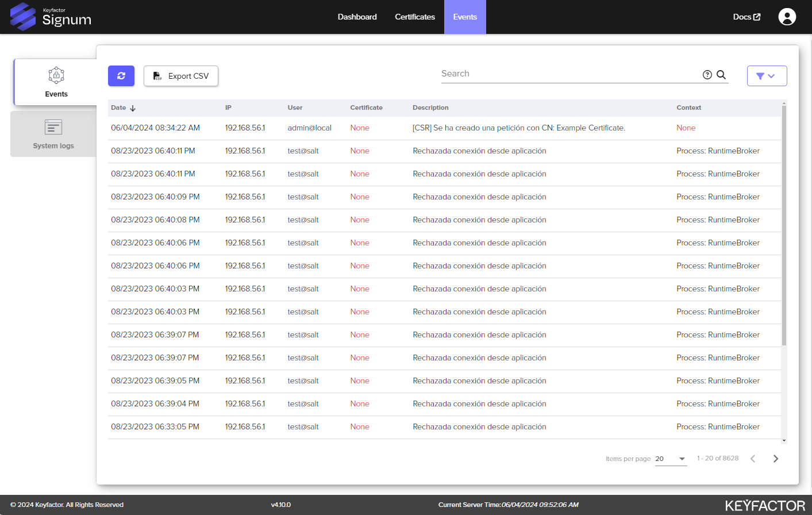Image resolution: width=812 pixels, height=515 pixels.
Task: Click into the Search input field
Action: pos(569,74)
